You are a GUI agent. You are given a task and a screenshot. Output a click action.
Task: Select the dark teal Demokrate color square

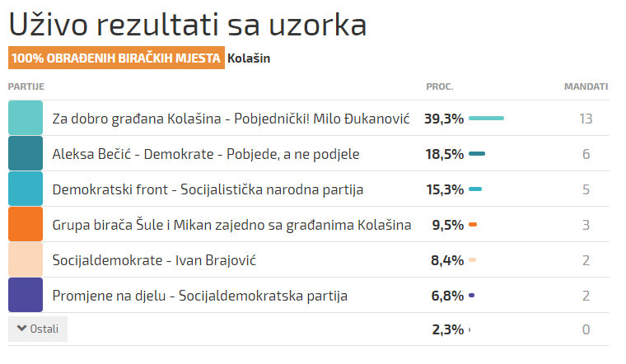26,153
